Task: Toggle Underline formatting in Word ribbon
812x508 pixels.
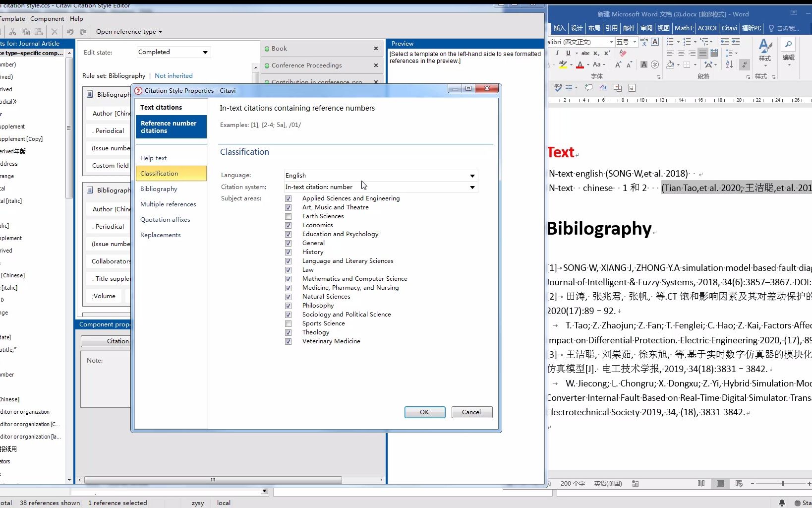Action: (568, 53)
